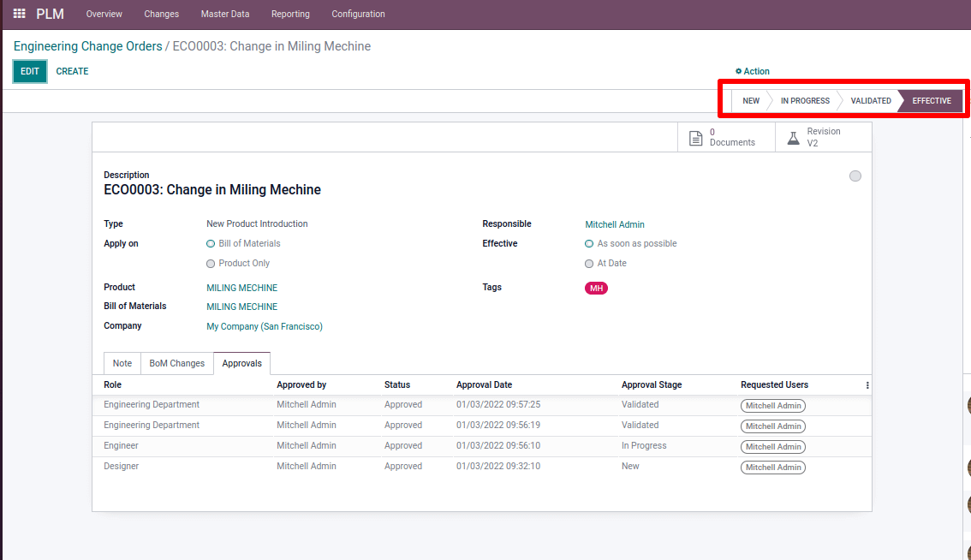
Task: Open the MILING MECHINE bill of materials link
Action: coord(242,307)
